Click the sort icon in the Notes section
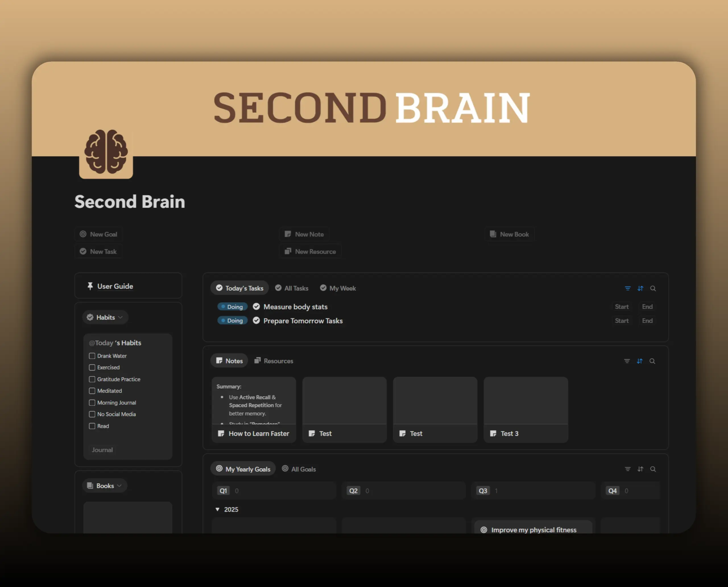The image size is (728, 587). pos(640,361)
